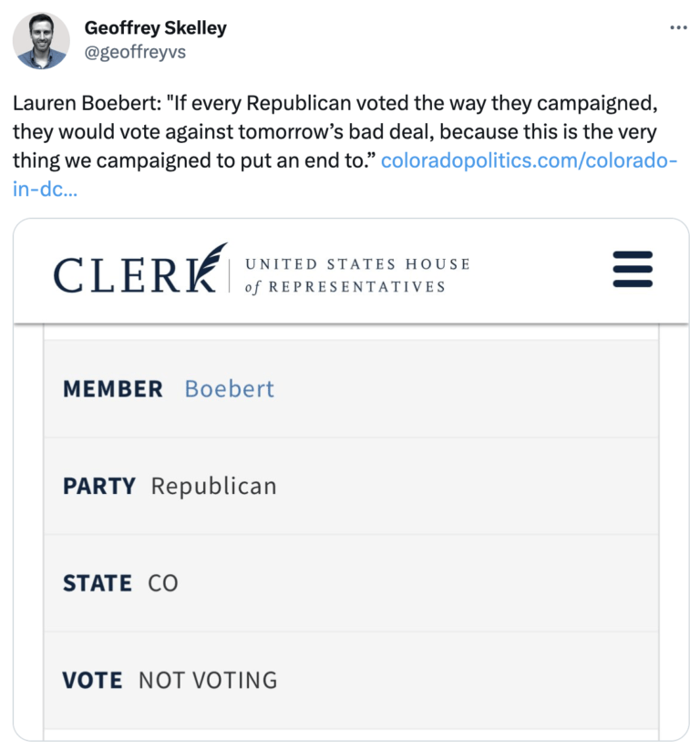Click the MEMBER label
Image resolution: width=700 pixels, height=750 pixels.
point(112,389)
